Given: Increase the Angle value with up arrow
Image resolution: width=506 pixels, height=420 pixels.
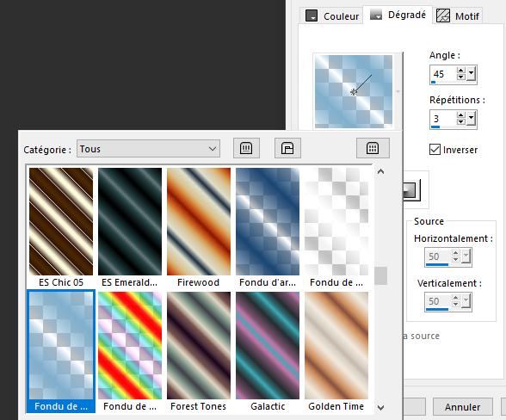Looking at the screenshot, I should (461, 71).
